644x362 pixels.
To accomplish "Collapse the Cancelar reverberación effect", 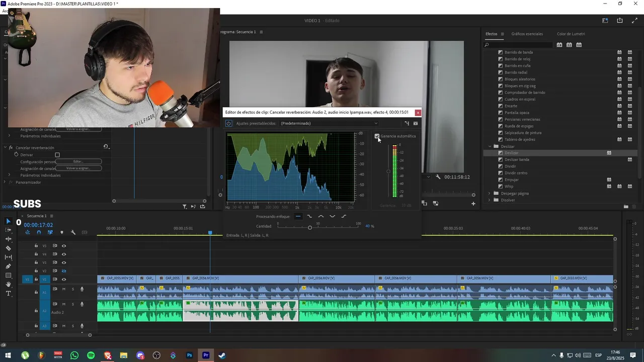I will [x=5, y=148].
